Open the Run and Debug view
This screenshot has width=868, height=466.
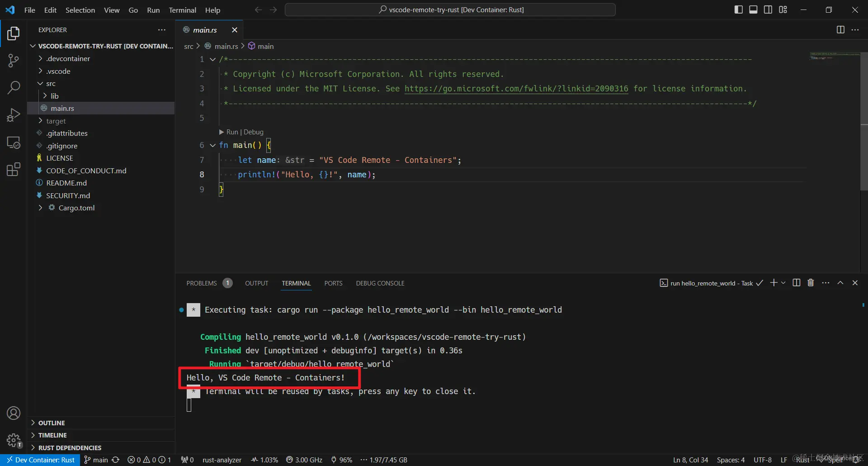(x=14, y=115)
